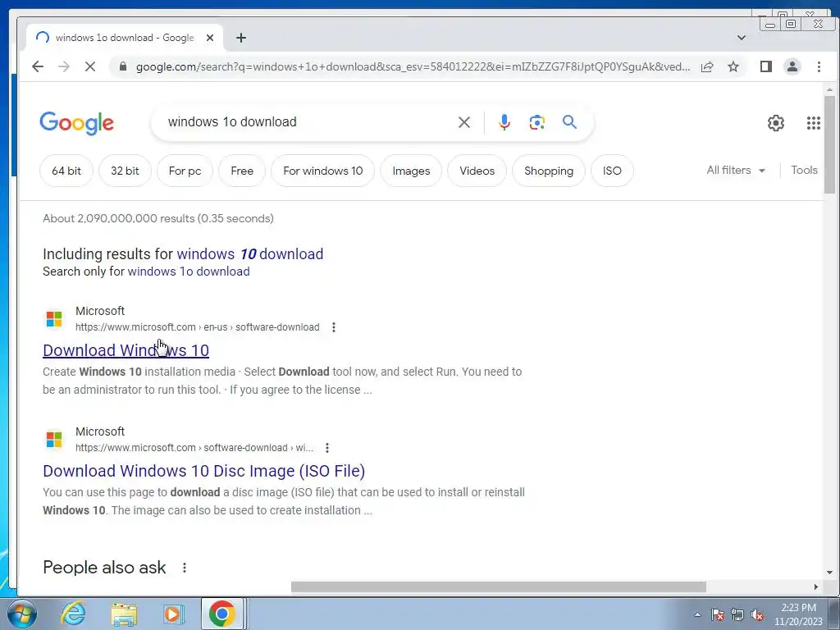Start a voice search with microphone
The image size is (840, 630).
[x=504, y=122]
